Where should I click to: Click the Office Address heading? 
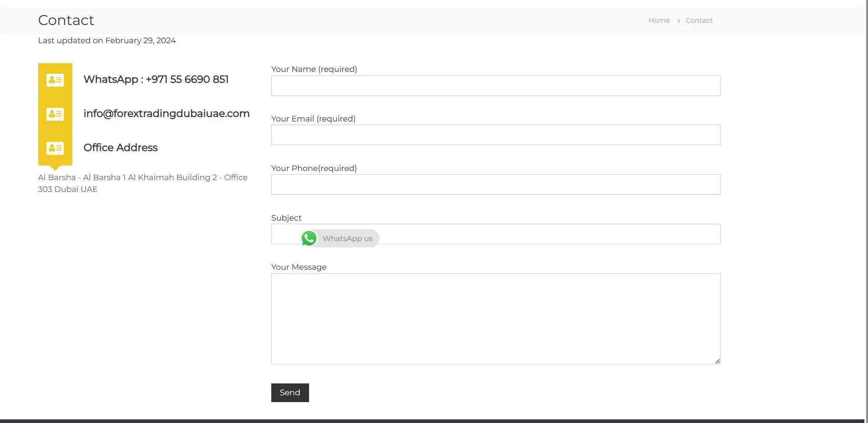121,148
